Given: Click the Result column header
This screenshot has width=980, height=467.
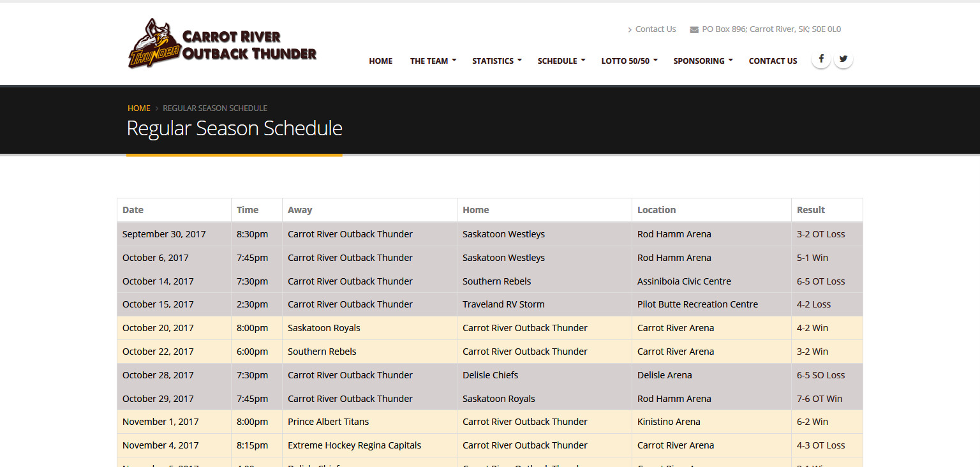Looking at the screenshot, I should [x=811, y=210].
